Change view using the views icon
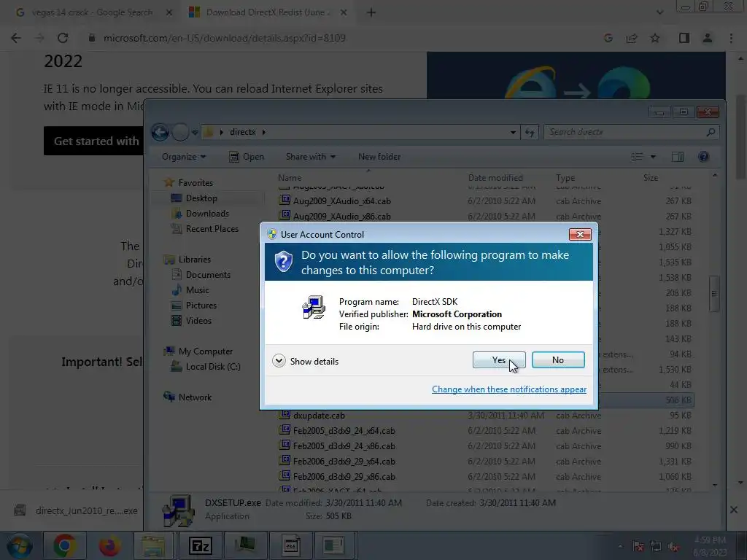747x560 pixels. coord(637,157)
